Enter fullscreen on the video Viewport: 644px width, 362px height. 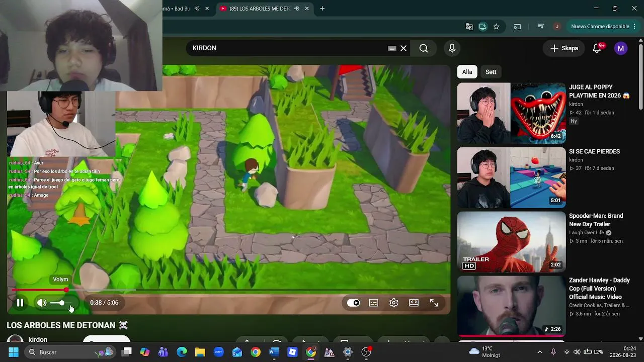tap(434, 303)
